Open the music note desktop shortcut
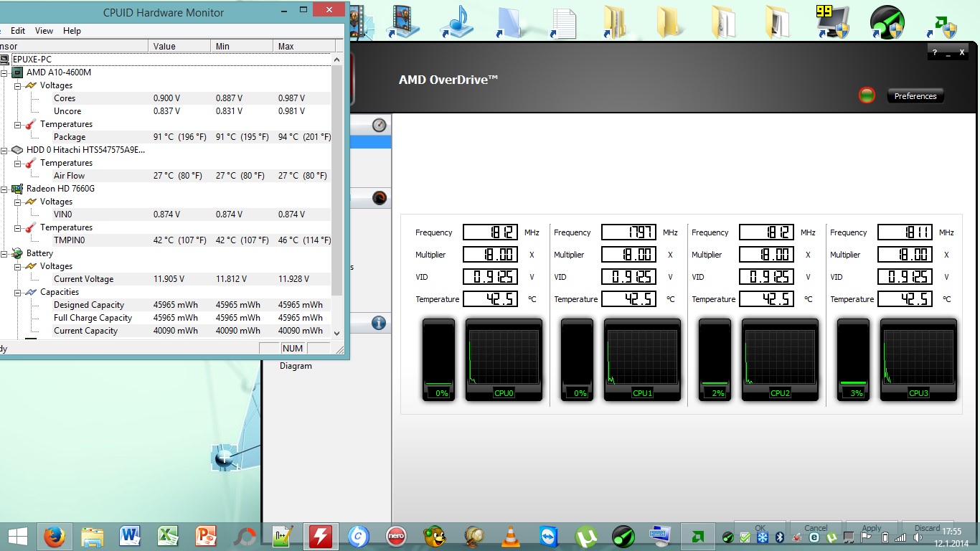The image size is (980, 551). [457, 22]
